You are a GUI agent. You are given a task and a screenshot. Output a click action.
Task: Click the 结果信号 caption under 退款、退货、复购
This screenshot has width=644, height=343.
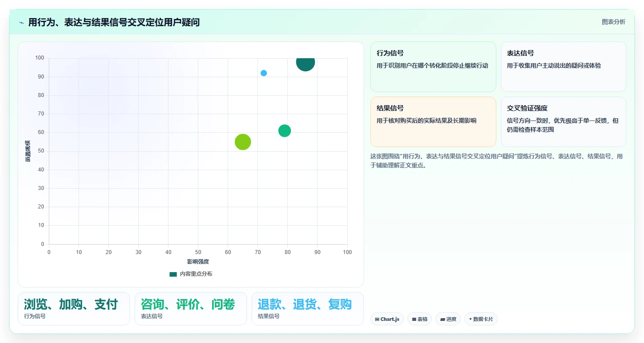point(269,316)
